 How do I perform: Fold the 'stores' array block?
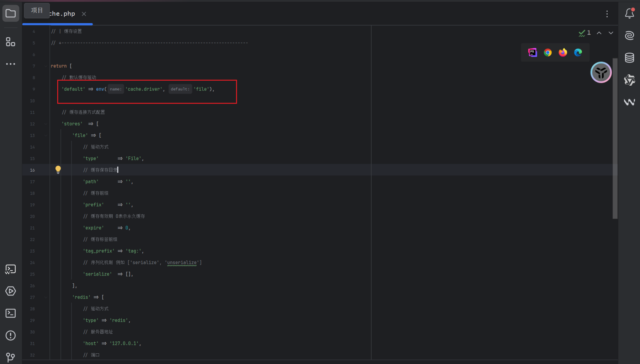(x=46, y=124)
